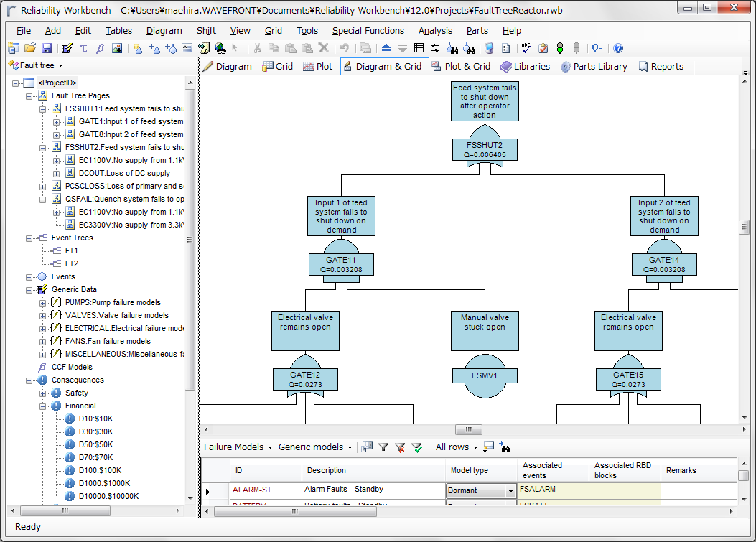Click the grid table toolbar icon

tap(419, 48)
